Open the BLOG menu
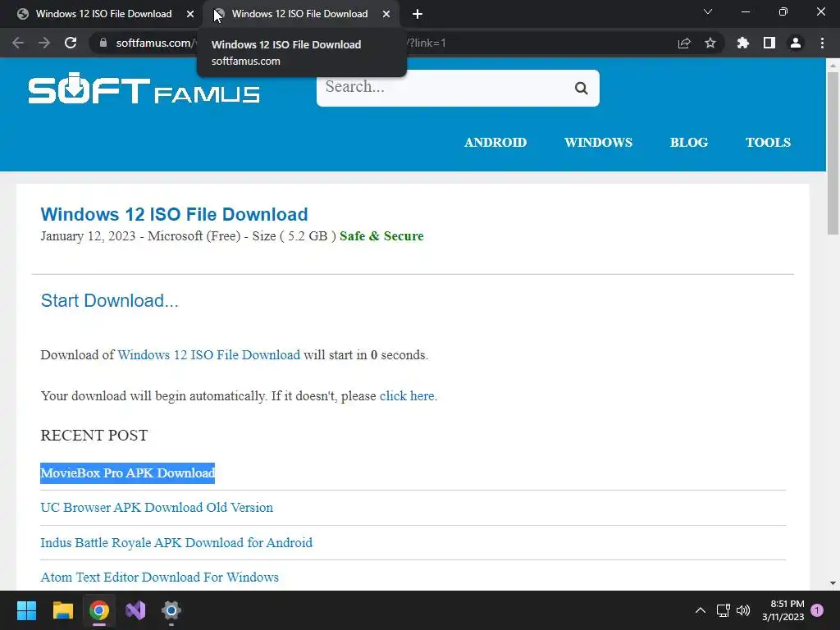The height and width of the screenshot is (630, 840). pyautogui.click(x=689, y=143)
